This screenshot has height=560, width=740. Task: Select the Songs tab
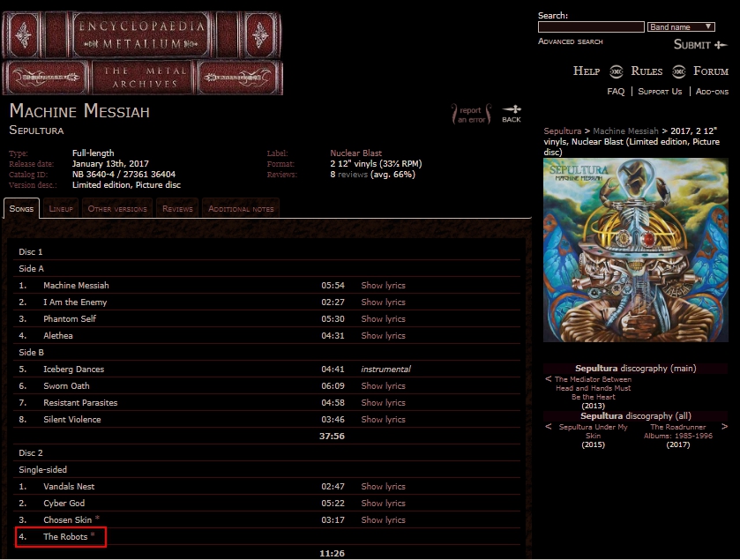22,208
